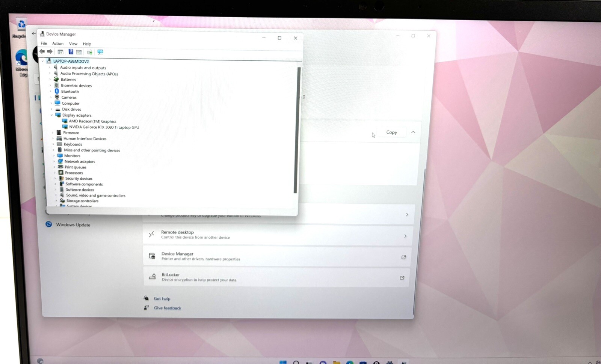The height and width of the screenshot is (364, 601).
Task: Select the Security devices category icon
Action: (61, 178)
